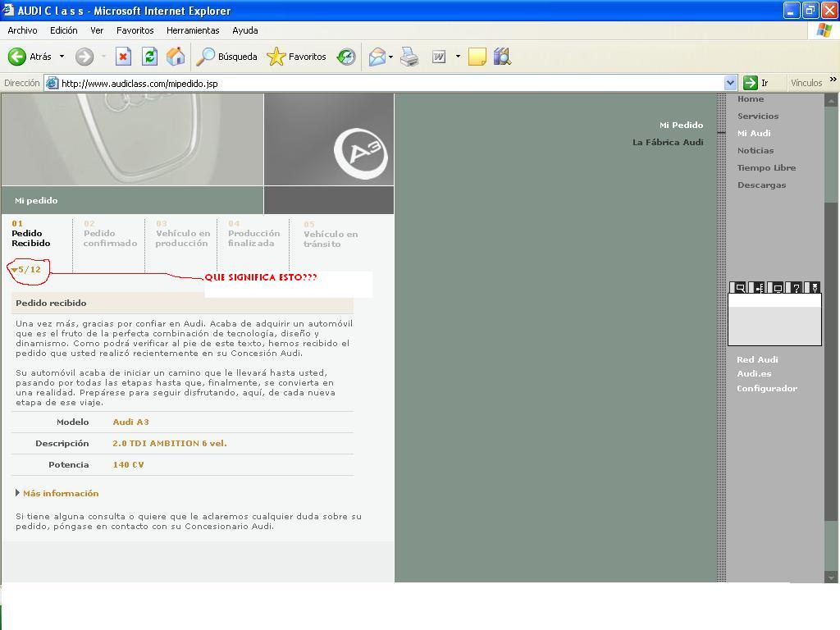Open the Edit with Word dropdown arrow
This screenshot has width=840, height=630.
[x=458, y=57]
